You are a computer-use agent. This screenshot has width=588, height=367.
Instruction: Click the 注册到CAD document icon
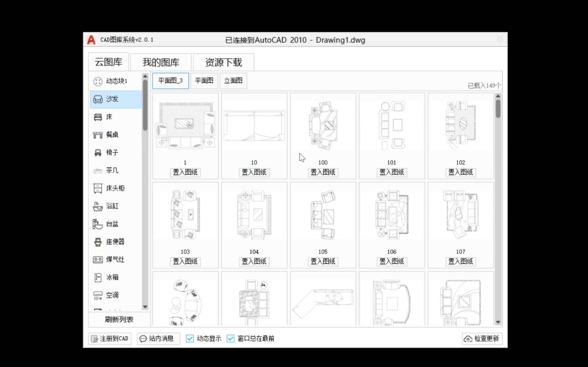click(x=95, y=339)
